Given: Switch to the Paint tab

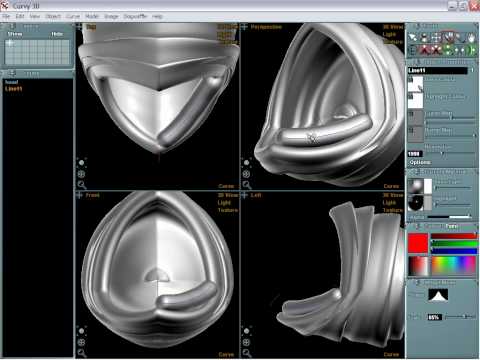Looking at the screenshot, I should click(x=452, y=226).
